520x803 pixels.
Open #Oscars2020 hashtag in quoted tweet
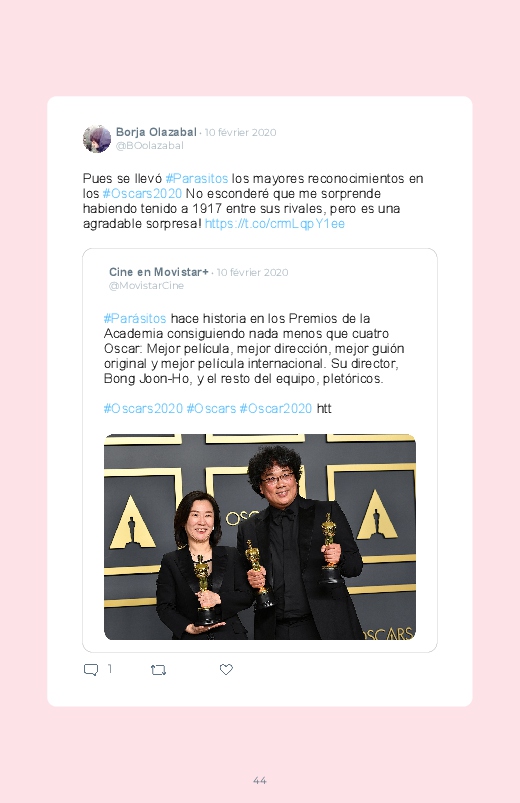[143, 409]
